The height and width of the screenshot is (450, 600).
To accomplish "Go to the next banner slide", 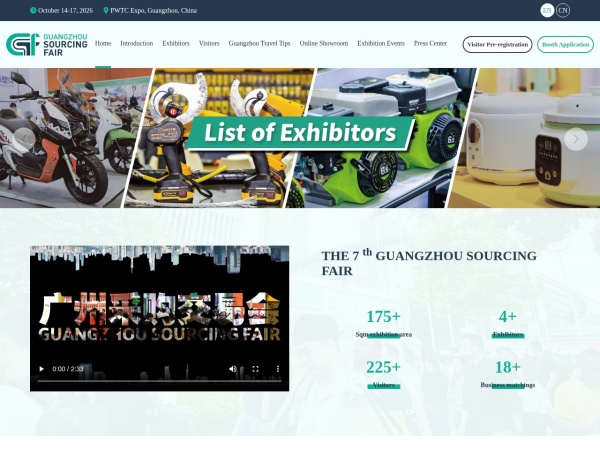I will (576, 139).
